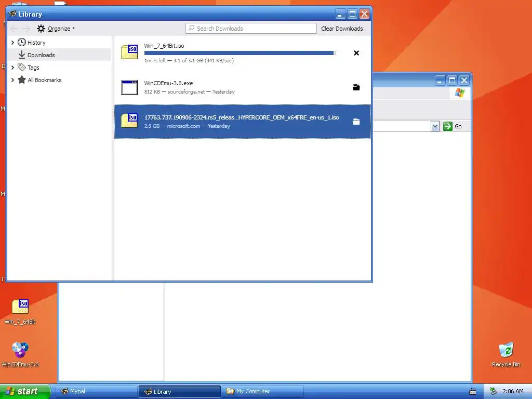Select the WinCDEmu-3.6 desktop icon

(20, 354)
